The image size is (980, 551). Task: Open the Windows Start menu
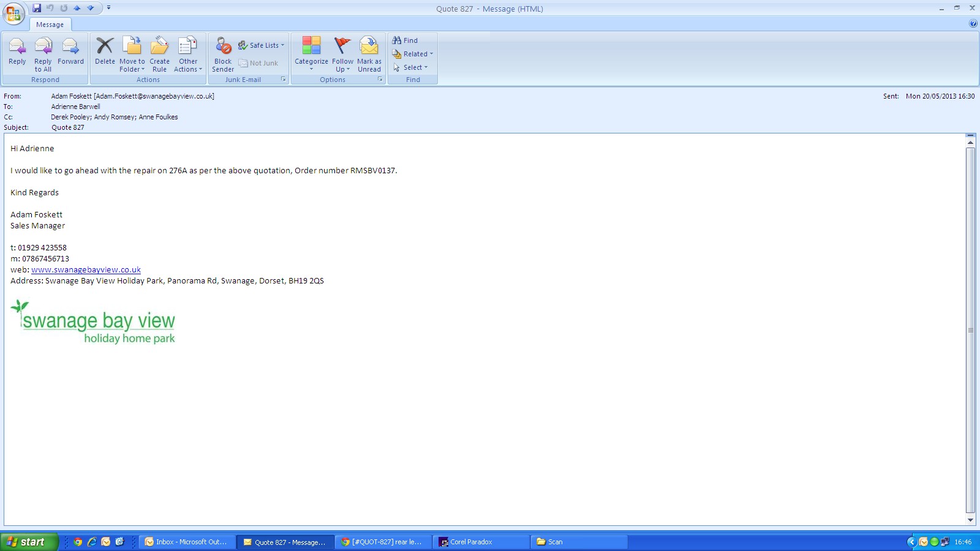tap(29, 542)
